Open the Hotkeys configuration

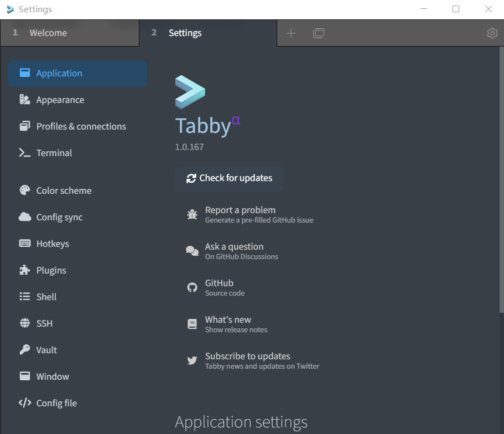click(53, 244)
